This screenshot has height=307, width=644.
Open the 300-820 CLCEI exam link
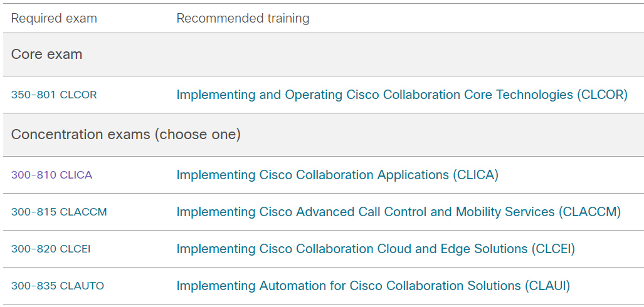51,249
